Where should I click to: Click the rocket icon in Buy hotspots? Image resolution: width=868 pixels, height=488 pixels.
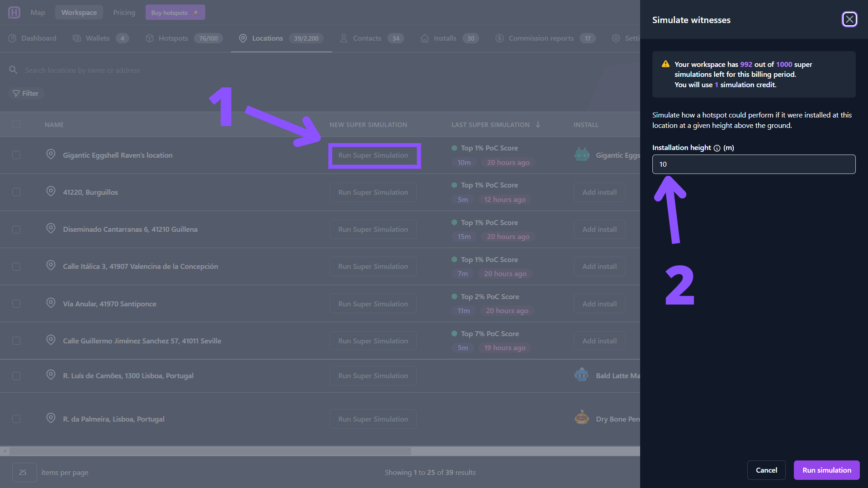coord(195,13)
